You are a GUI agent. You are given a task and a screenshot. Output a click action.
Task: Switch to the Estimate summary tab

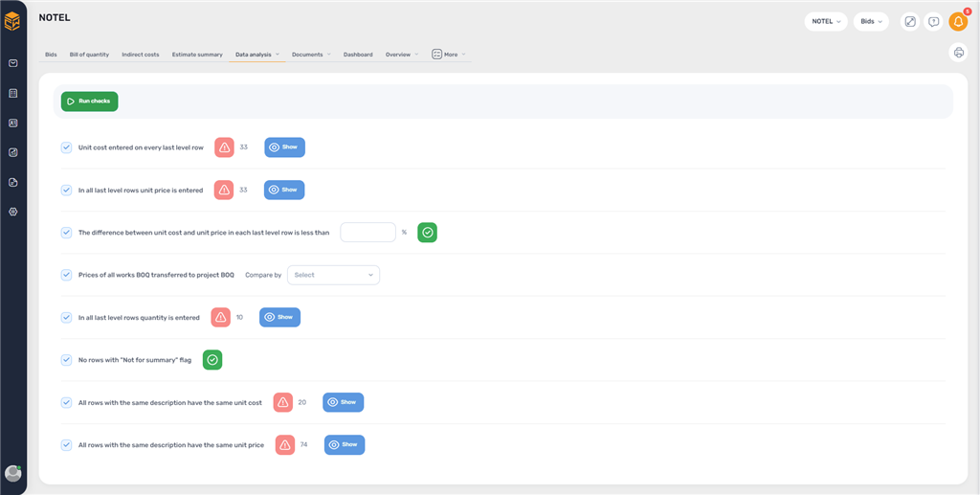click(x=197, y=55)
